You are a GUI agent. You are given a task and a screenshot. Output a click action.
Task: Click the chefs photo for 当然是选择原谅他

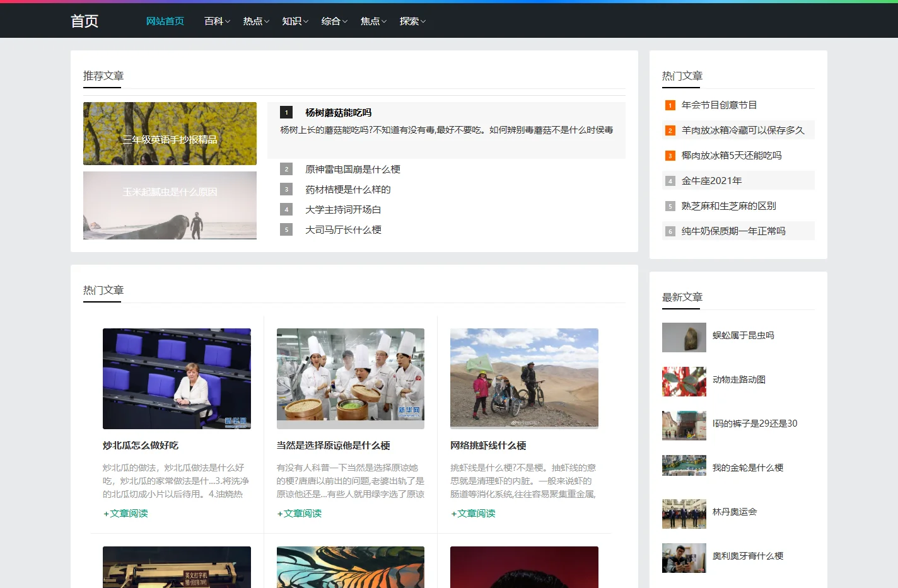(x=351, y=379)
